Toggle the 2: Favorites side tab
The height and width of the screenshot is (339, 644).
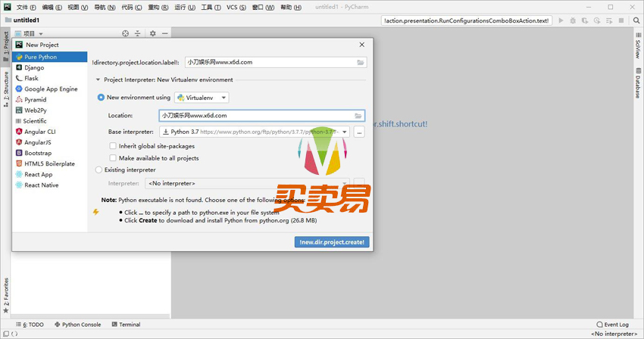pos(6,296)
